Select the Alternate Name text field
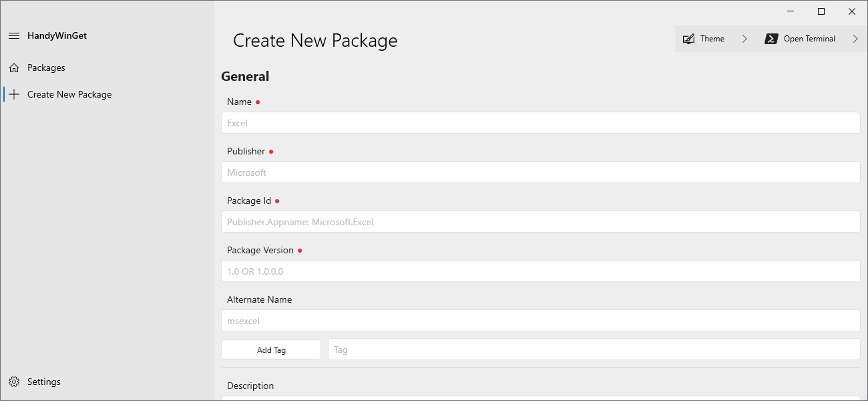Viewport: 868px width, 401px height. coord(540,321)
